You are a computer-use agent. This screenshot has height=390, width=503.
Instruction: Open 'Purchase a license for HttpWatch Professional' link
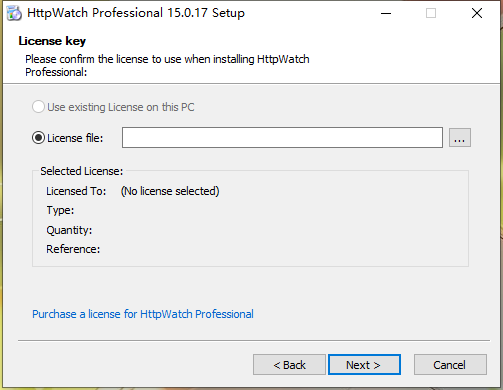(143, 314)
